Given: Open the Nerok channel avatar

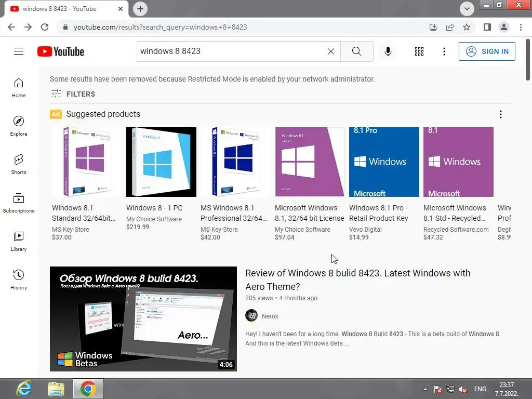Looking at the screenshot, I should (x=251, y=316).
